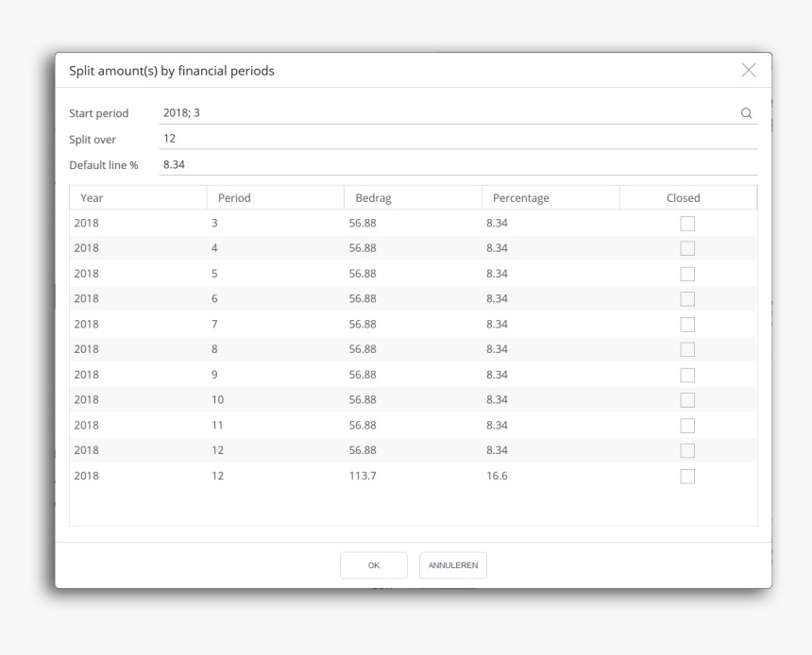Open the start period search lookup

click(746, 113)
